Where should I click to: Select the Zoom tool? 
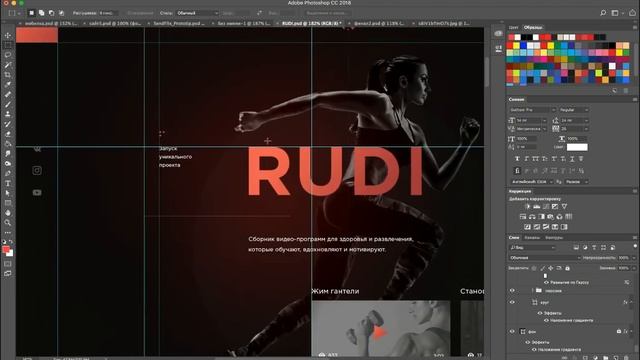8,223
